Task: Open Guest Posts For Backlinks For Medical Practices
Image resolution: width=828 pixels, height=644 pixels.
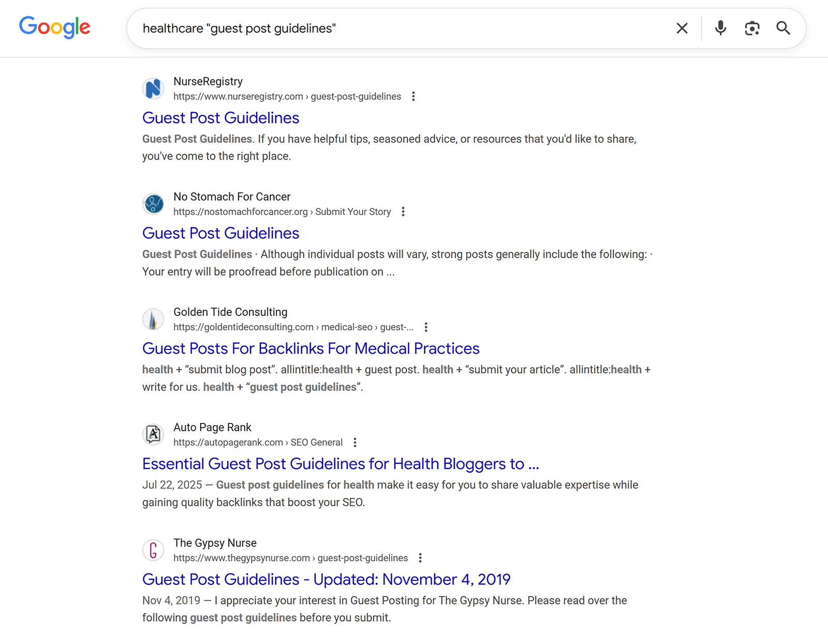Action: tap(310, 348)
